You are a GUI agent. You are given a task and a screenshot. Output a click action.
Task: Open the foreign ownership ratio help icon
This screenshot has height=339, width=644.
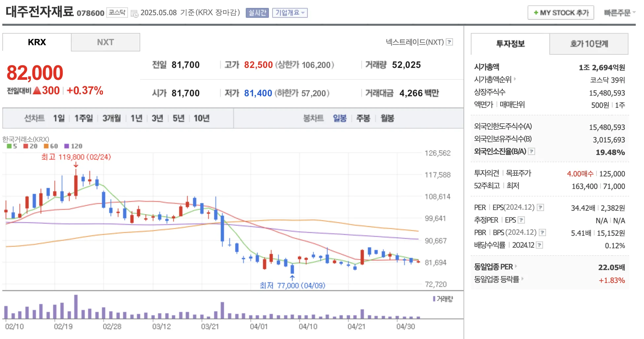coord(531,151)
